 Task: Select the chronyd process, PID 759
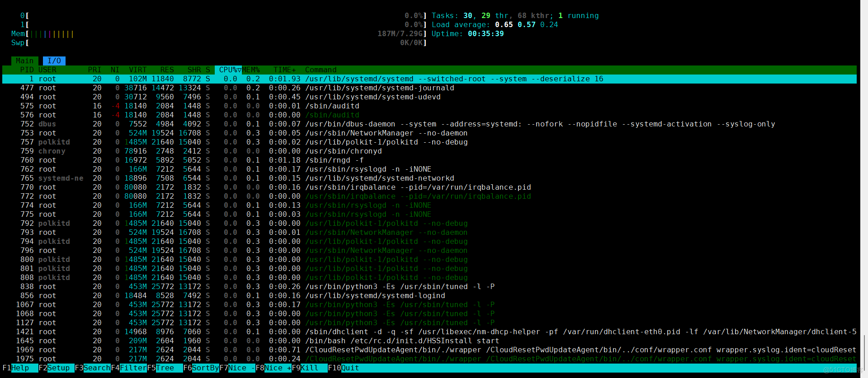tap(429, 151)
